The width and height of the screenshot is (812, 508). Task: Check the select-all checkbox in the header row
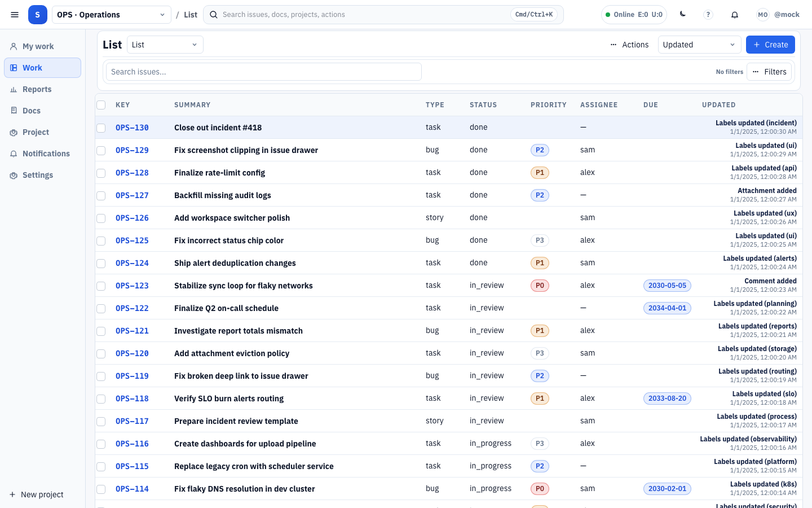(x=101, y=105)
